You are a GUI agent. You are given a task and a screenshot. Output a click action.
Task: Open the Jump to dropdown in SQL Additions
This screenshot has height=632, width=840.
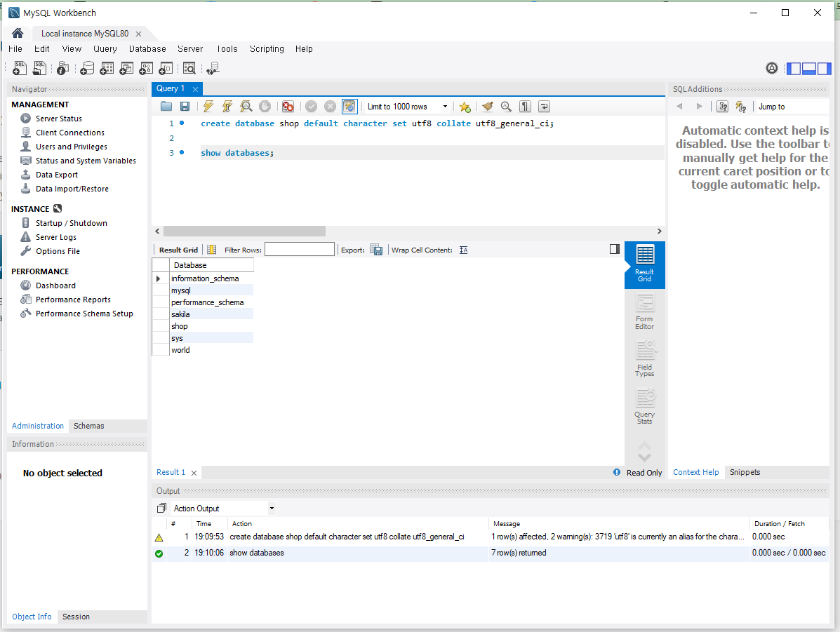click(x=792, y=107)
